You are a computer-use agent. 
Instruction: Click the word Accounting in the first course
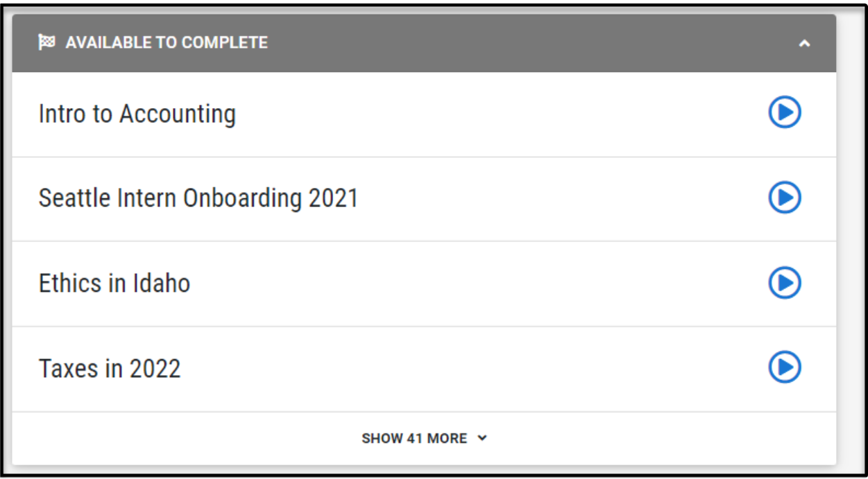[178, 114]
